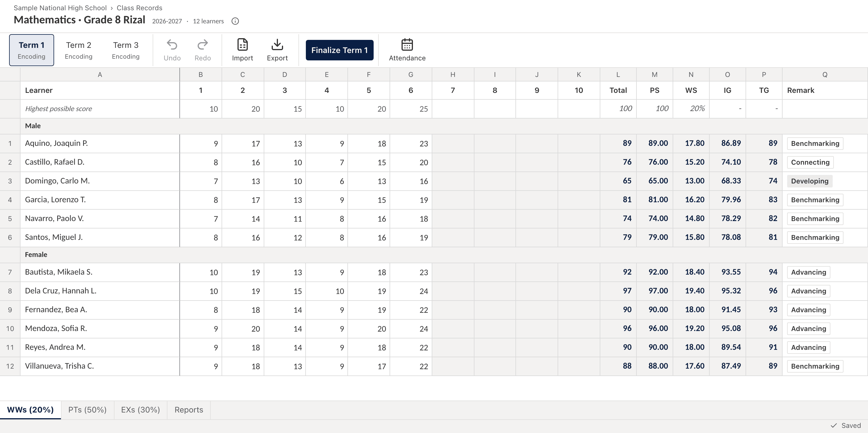
Task: Click Benchmarking remark for Aquino, Joaquin P.
Action: 815,144
